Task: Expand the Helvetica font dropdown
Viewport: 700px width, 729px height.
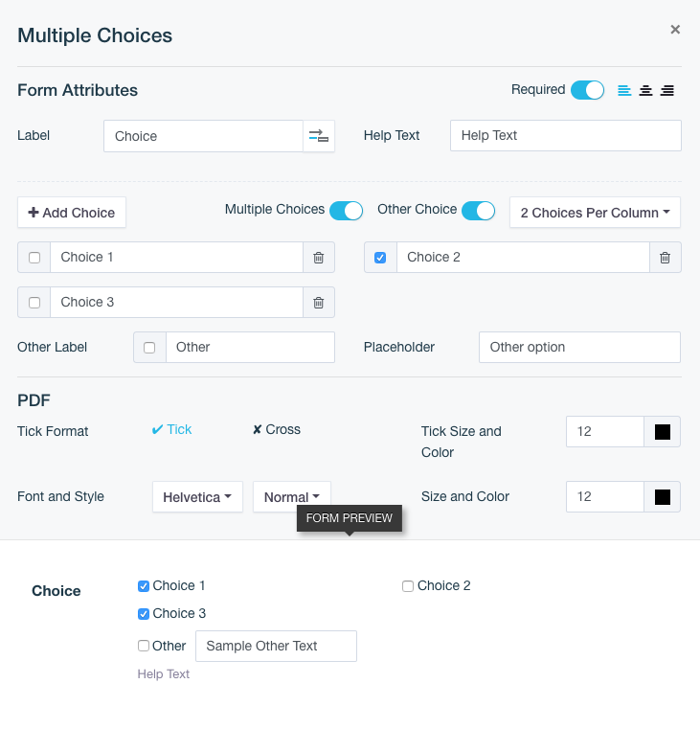Action: click(197, 497)
